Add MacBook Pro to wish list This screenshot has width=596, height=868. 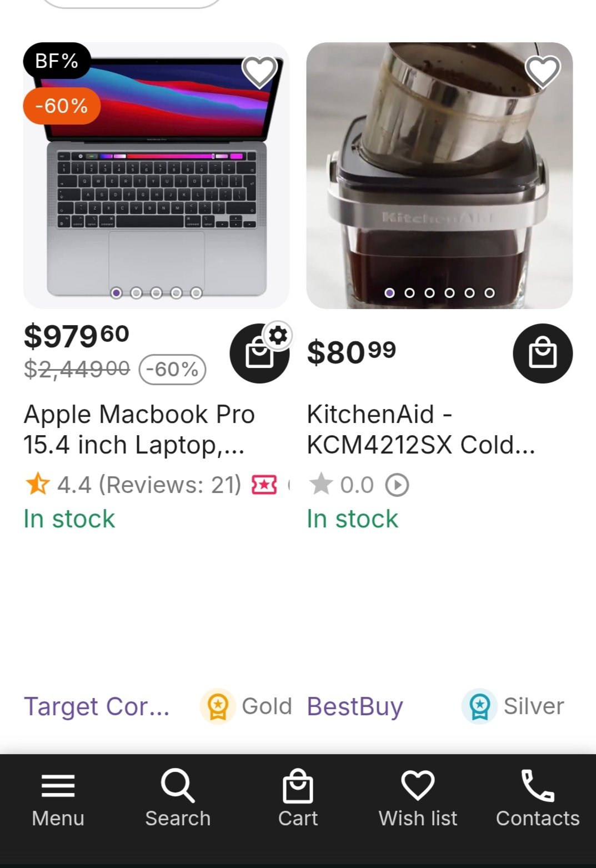tap(259, 72)
